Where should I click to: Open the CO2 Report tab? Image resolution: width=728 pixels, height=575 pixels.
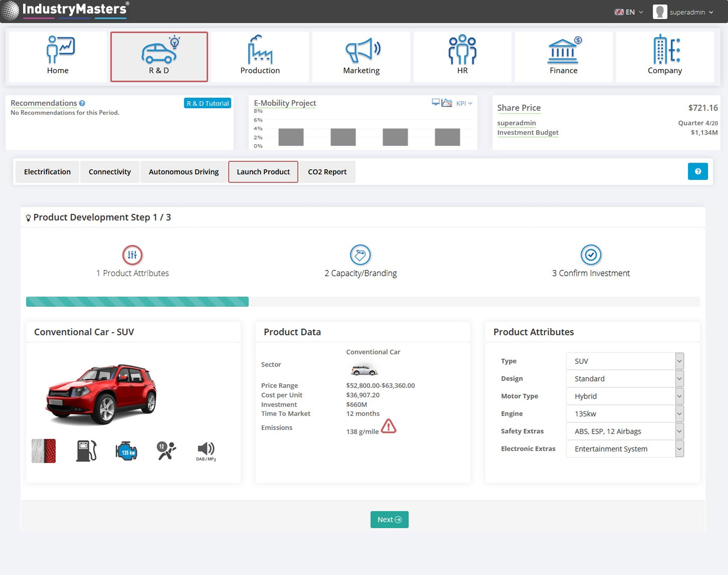click(x=327, y=172)
